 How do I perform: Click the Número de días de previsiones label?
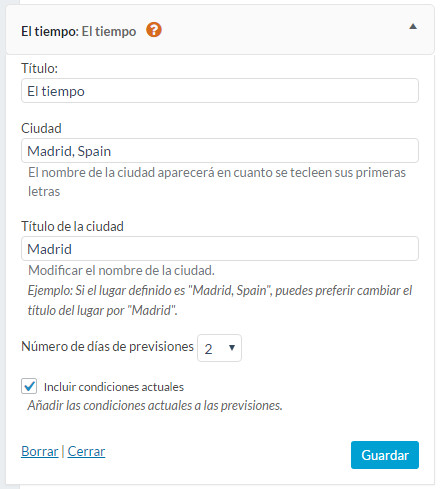tap(107, 347)
